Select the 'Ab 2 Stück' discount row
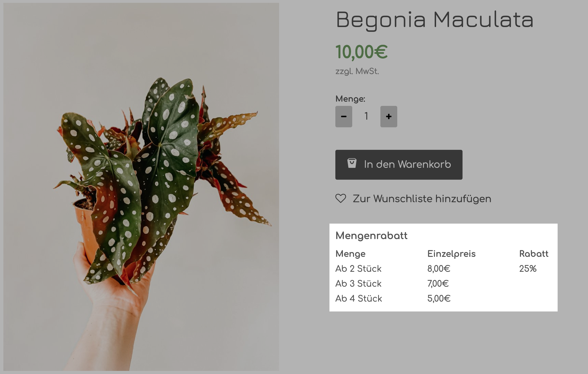This screenshot has height=374, width=588. (x=358, y=269)
